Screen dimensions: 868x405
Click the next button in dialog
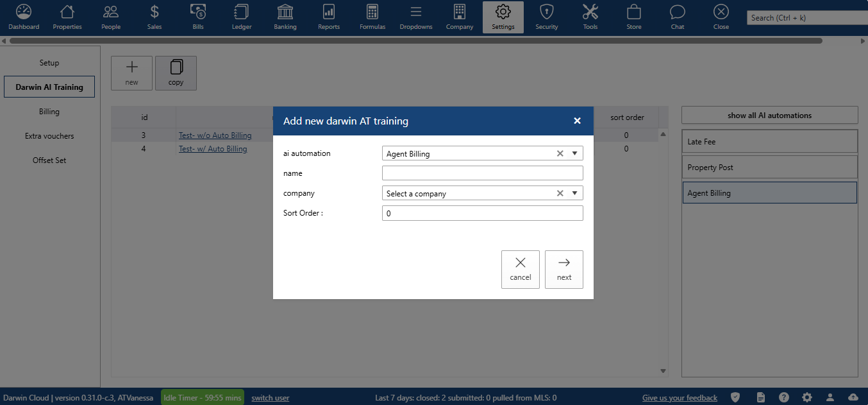[x=564, y=270]
